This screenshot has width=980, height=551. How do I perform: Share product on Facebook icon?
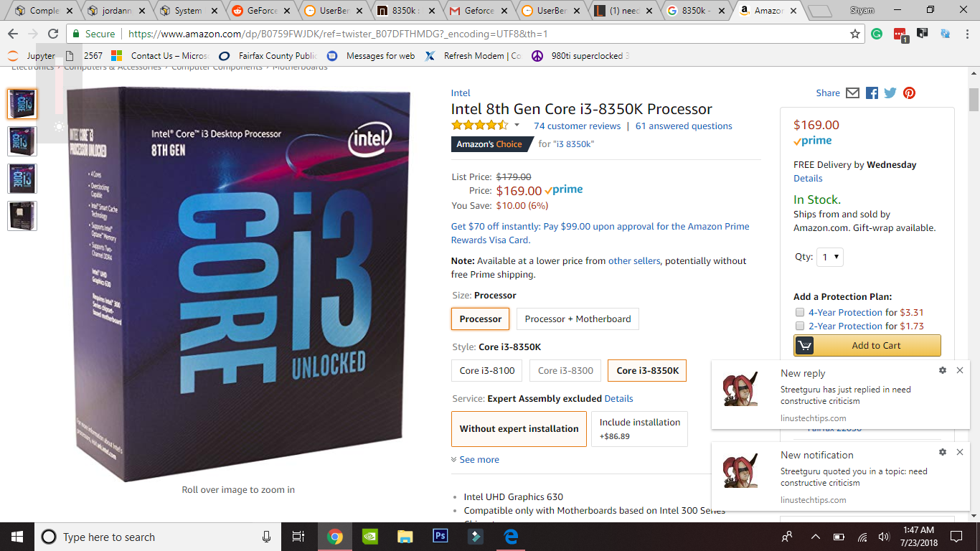(x=872, y=93)
